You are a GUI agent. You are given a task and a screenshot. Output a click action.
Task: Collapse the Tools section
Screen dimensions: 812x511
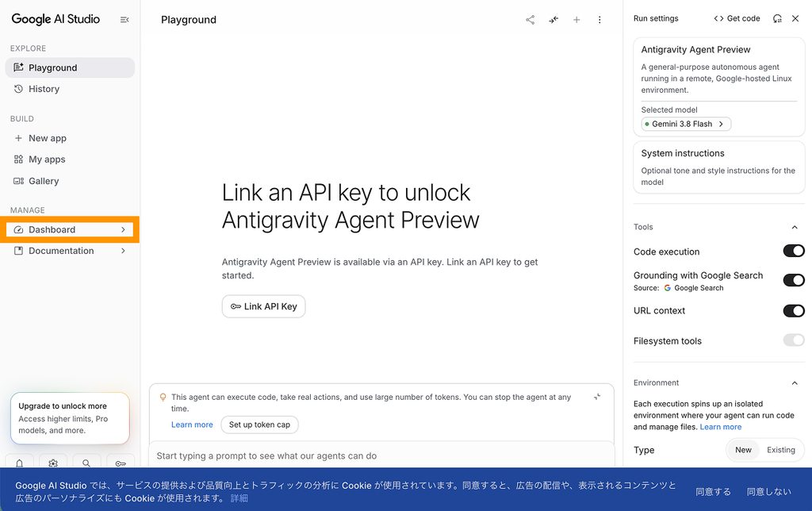795,227
